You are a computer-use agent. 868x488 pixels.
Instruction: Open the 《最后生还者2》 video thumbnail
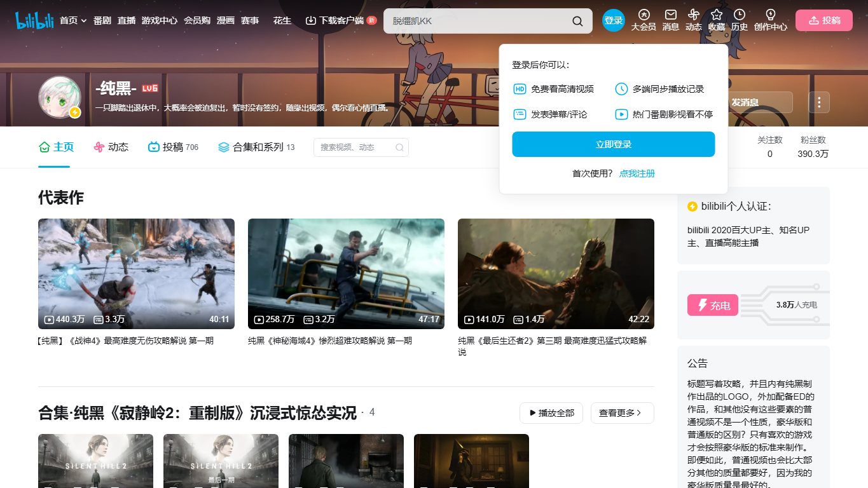tap(556, 274)
